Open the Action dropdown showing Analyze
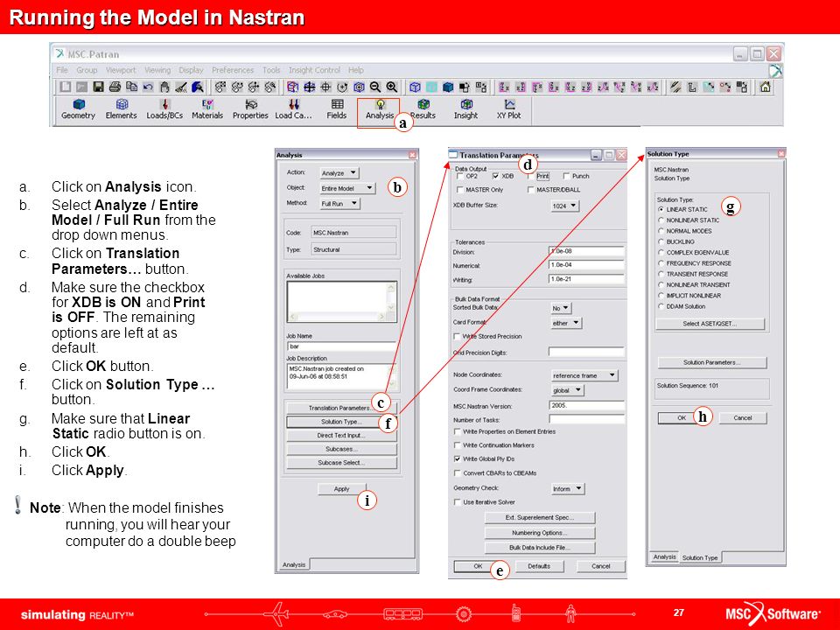840x630 pixels. (x=339, y=173)
